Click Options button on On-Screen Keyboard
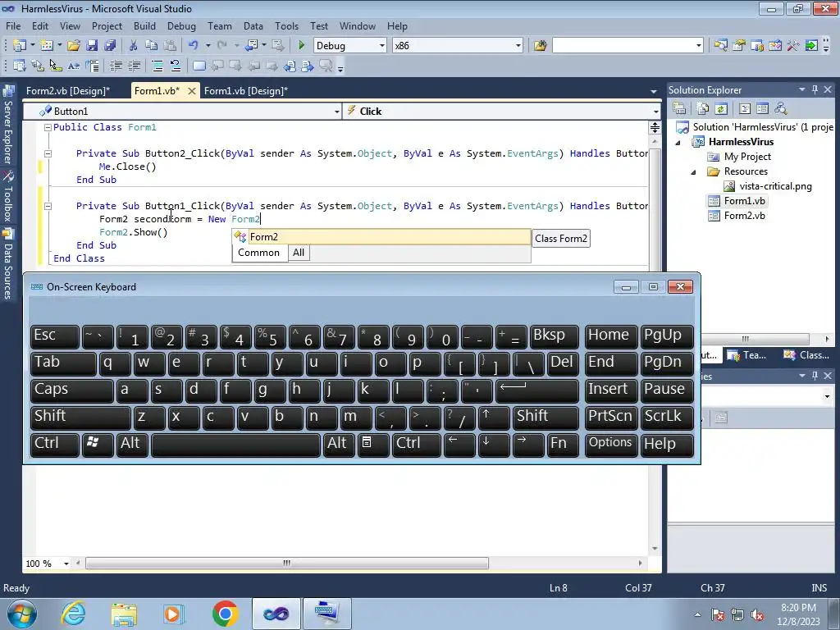This screenshot has height=630, width=840. 610,444
